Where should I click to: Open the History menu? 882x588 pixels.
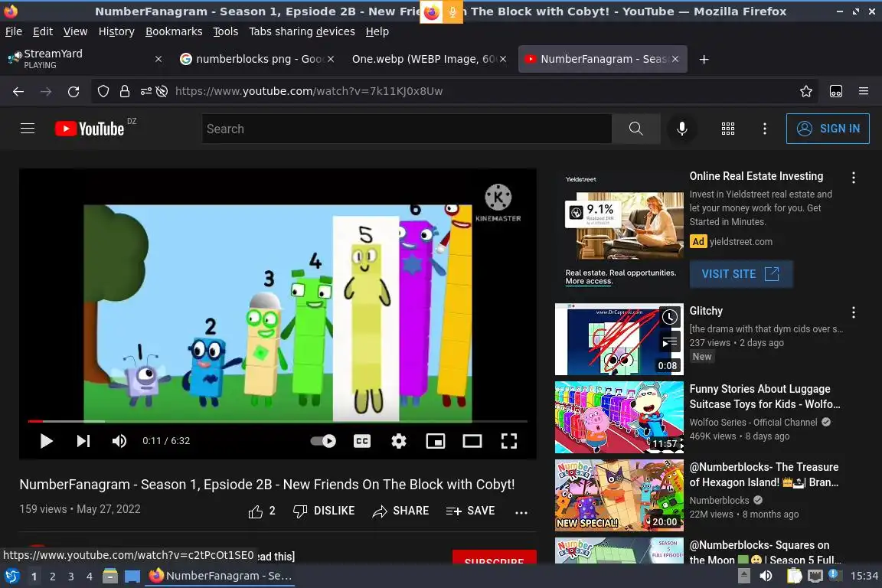pyautogui.click(x=116, y=31)
